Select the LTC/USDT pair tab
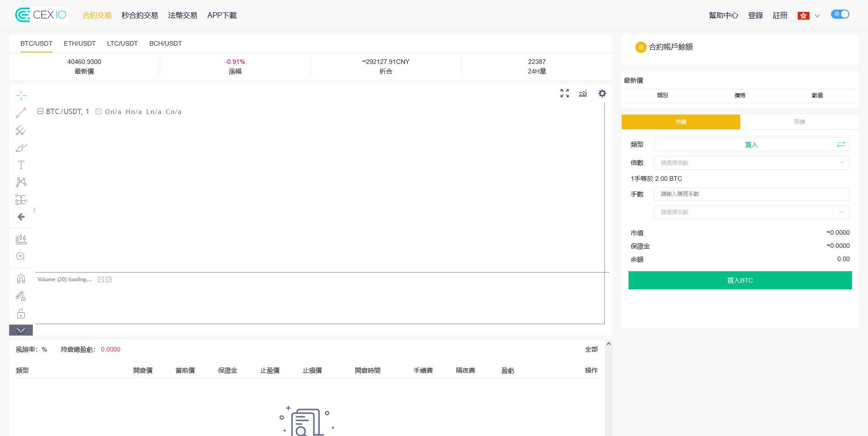Viewport: 868px width, 436px height. click(x=122, y=43)
